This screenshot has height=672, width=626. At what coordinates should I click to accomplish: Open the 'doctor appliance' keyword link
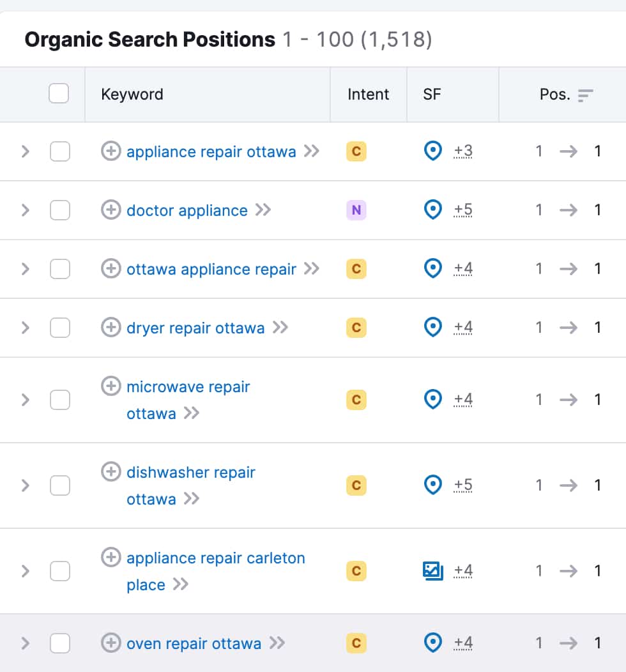[x=187, y=210]
